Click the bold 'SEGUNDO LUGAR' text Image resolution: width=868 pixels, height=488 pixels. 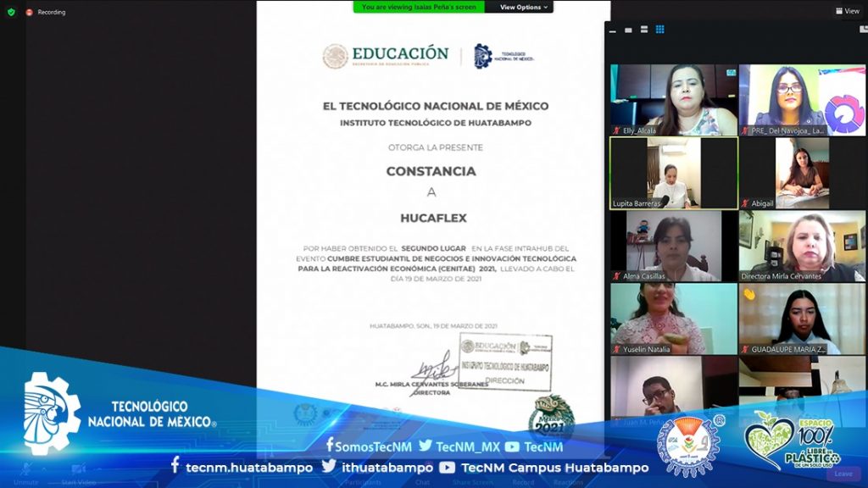433,248
